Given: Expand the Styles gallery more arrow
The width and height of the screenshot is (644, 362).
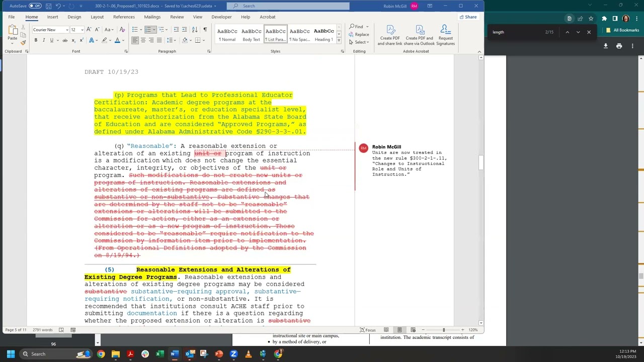Looking at the screenshot, I should (x=339, y=41).
